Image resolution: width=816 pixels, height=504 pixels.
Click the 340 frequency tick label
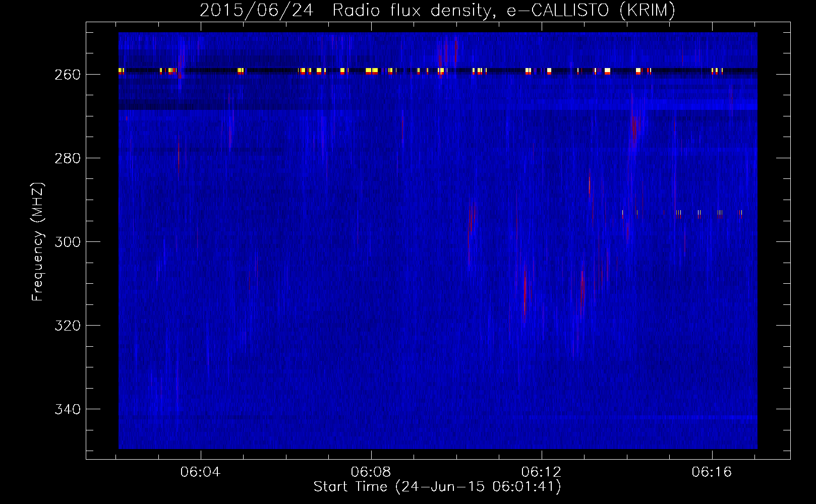click(x=67, y=409)
